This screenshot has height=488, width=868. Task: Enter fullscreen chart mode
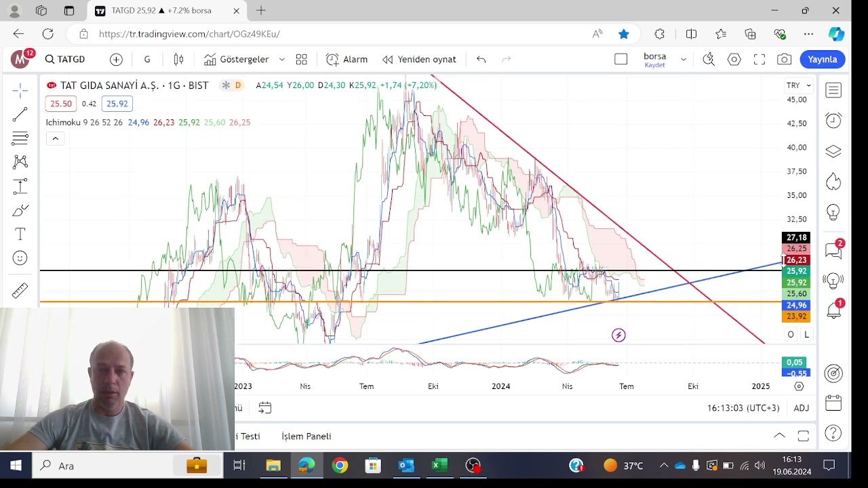click(759, 60)
